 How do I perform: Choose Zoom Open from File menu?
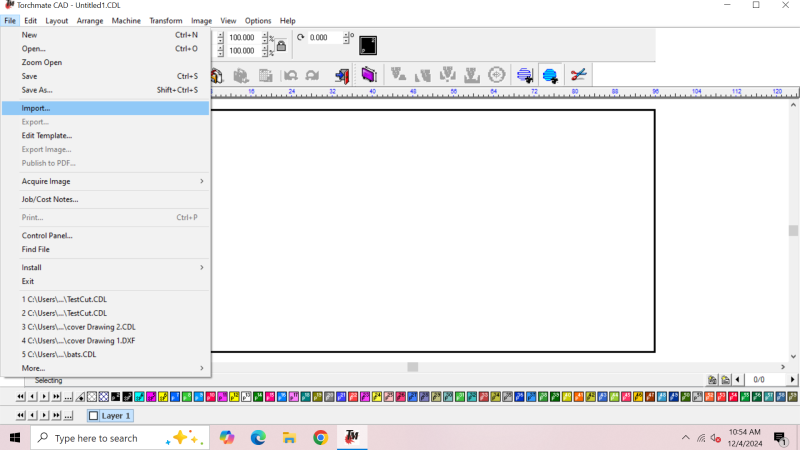pyautogui.click(x=105, y=62)
